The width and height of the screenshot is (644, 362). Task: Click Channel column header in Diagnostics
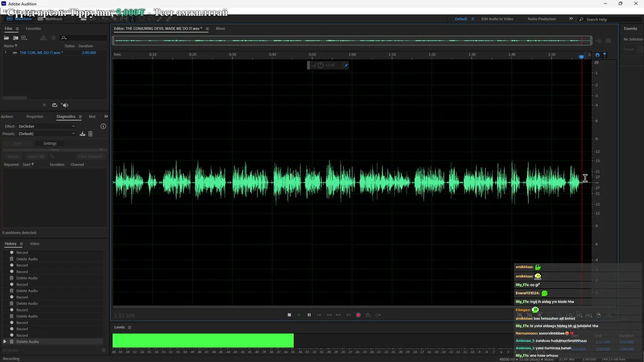(77, 164)
